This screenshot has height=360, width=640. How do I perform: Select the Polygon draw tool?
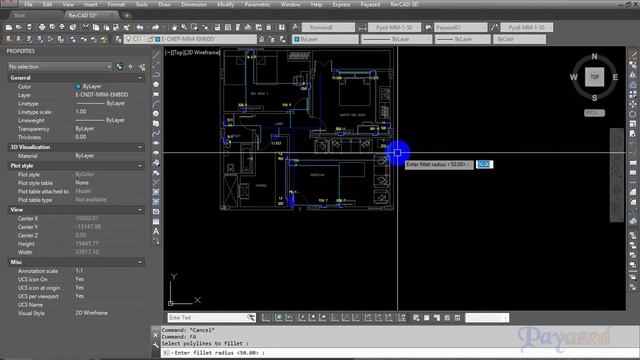coord(156,84)
